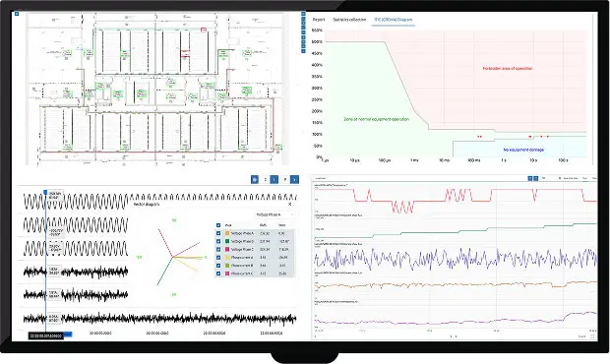Switch to the Statistics collection tab
This screenshot has width=610, height=364.
349,20
